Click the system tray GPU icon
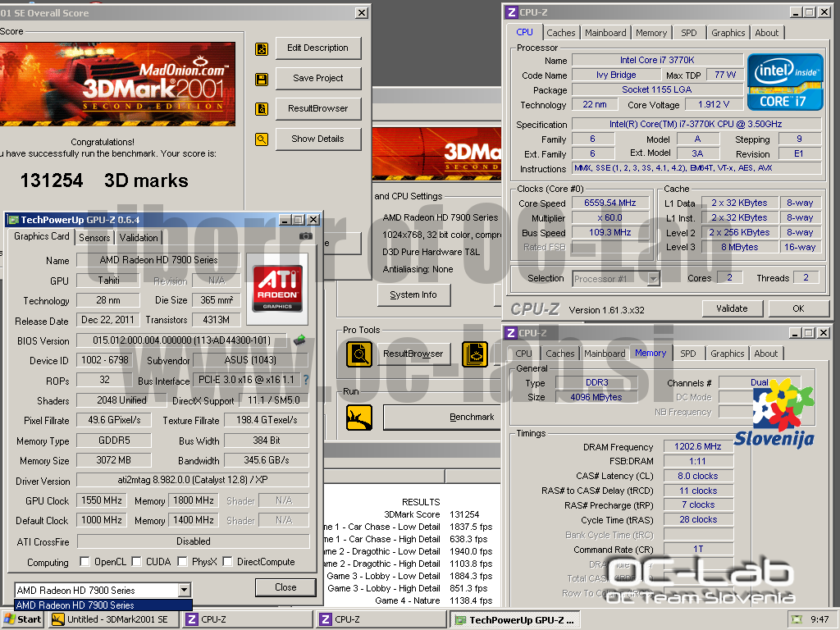 (797, 619)
